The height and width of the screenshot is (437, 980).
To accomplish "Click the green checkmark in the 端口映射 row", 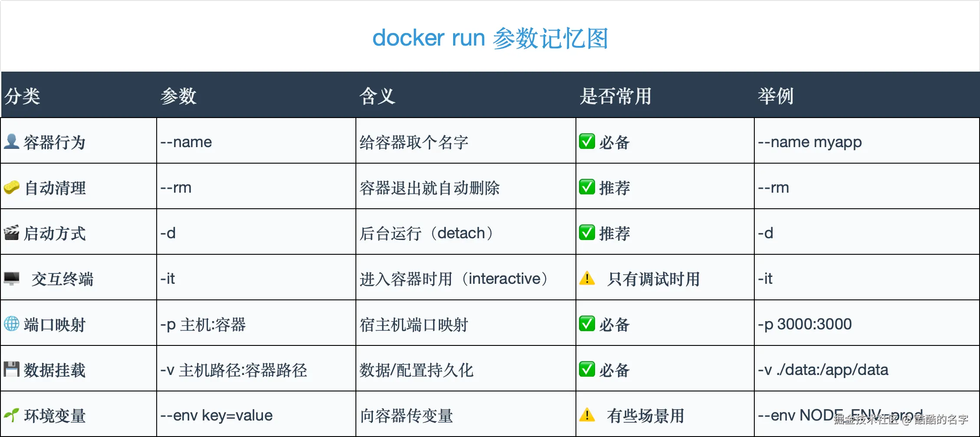I will pos(587,324).
